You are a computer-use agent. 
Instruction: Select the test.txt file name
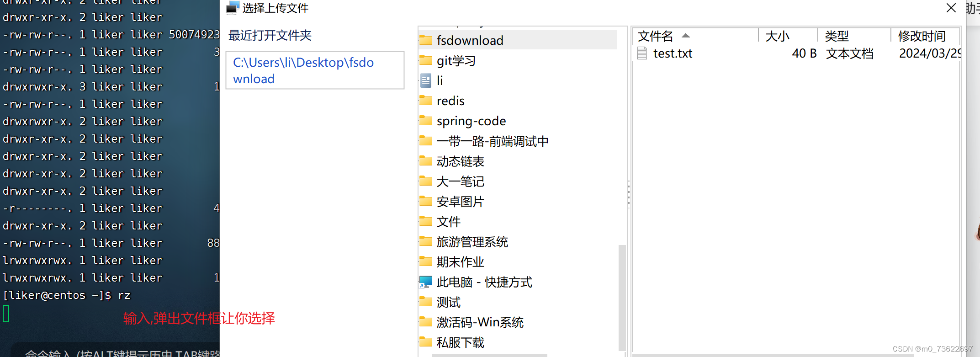(x=673, y=53)
